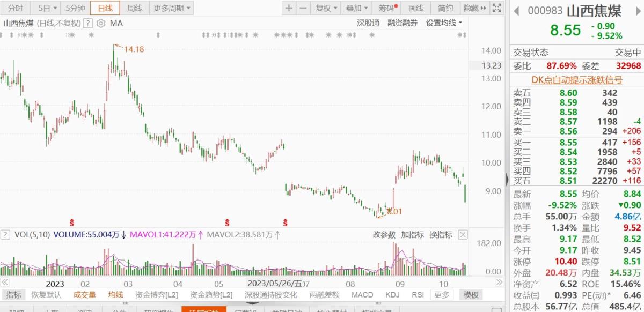Image resolution: width=644 pixels, height=312 pixels.
Task: Click 卖一 price 8.56 row
Action: click(x=577, y=131)
